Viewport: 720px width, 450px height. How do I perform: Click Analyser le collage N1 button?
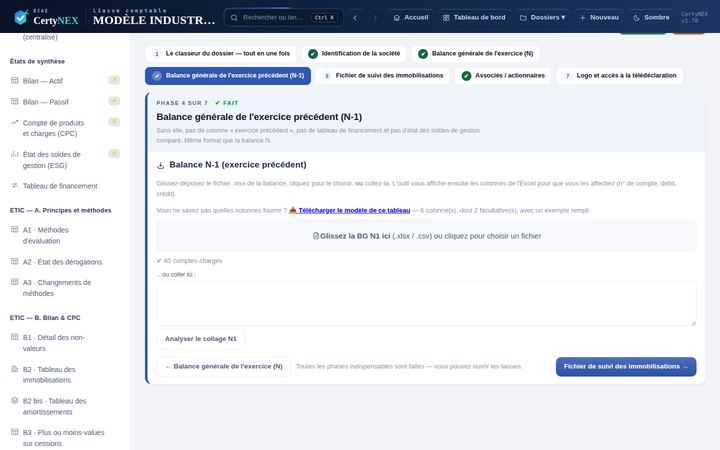coord(201,339)
